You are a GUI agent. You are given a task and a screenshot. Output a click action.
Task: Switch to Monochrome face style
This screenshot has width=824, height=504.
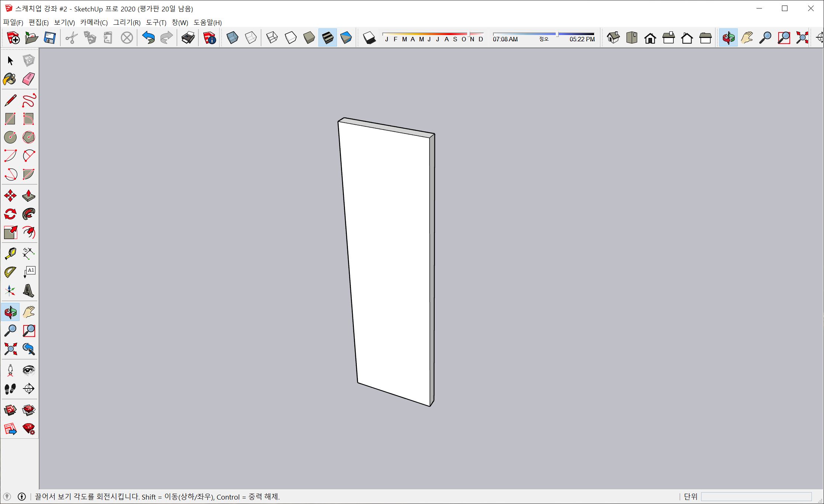point(346,38)
